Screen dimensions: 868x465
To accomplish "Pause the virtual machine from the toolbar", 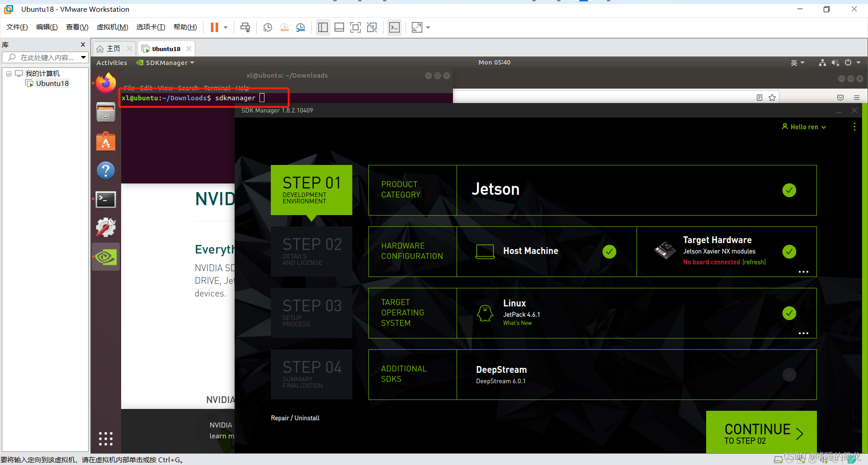I will [214, 28].
